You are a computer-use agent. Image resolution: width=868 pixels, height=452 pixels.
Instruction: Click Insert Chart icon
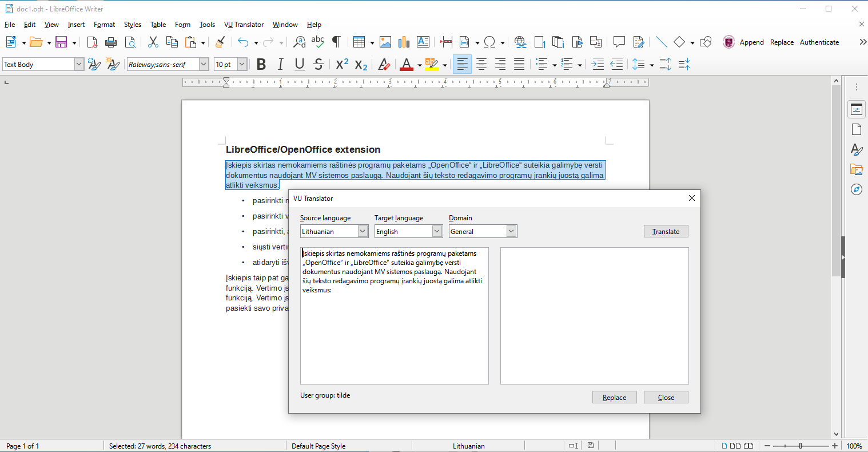coord(404,42)
